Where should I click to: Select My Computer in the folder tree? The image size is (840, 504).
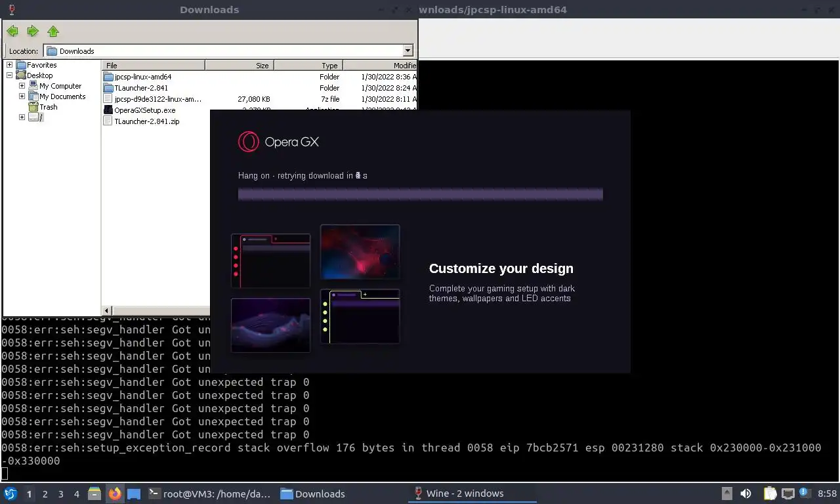point(60,86)
